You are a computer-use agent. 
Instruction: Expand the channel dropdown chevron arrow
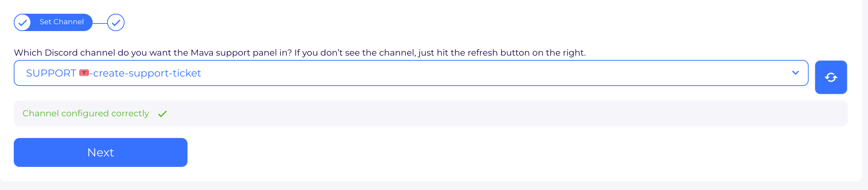click(x=795, y=73)
